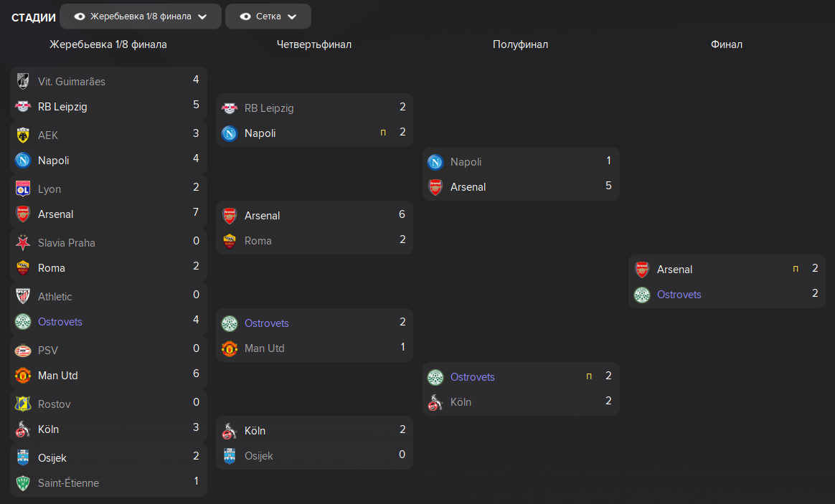Click the Четвертьфинал column header
Viewport: 835px width, 504px height.
tap(314, 44)
